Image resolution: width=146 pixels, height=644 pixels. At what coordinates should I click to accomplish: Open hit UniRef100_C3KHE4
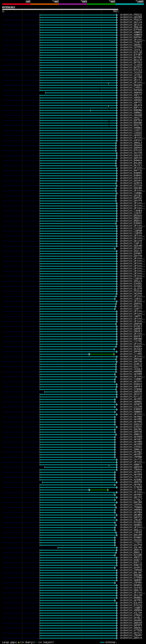(x=131, y=211)
